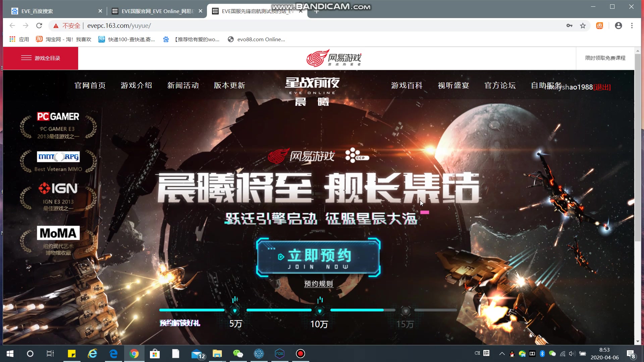644x362 pixels.
Task: Open 新闻活动 in the site nav
Action: [183, 85]
